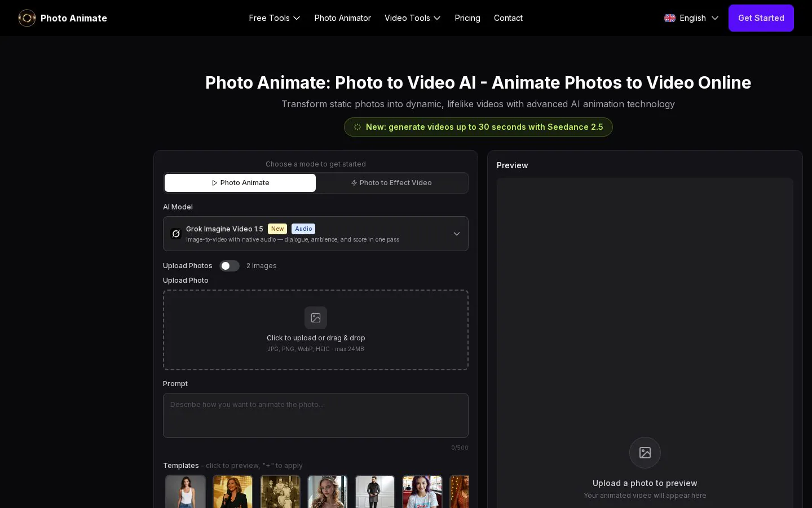The image size is (812, 508).
Task: Click the "Templates" section label
Action: [181, 466]
